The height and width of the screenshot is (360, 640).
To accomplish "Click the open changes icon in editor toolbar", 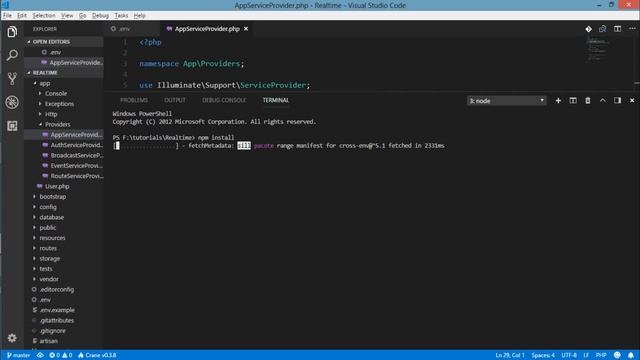I will pyautogui.click(x=588, y=29).
